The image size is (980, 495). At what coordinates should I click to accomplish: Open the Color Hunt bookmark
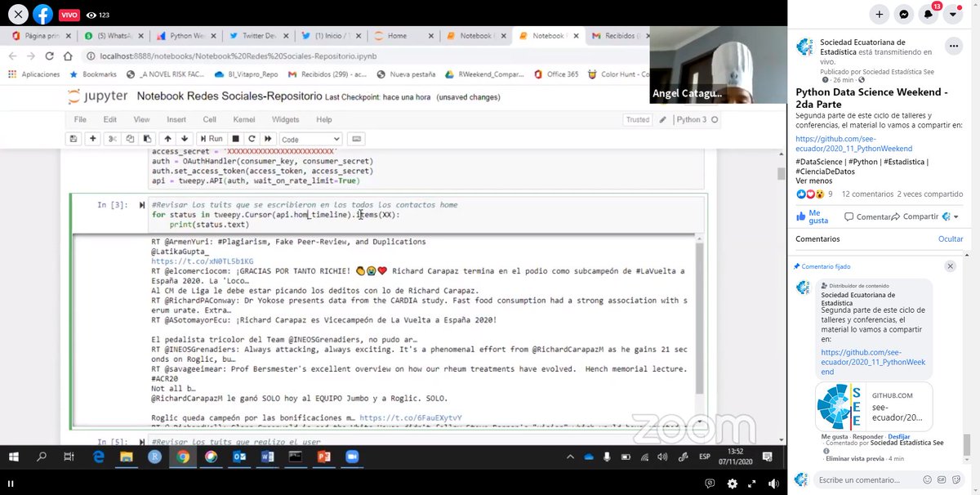point(618,74)
